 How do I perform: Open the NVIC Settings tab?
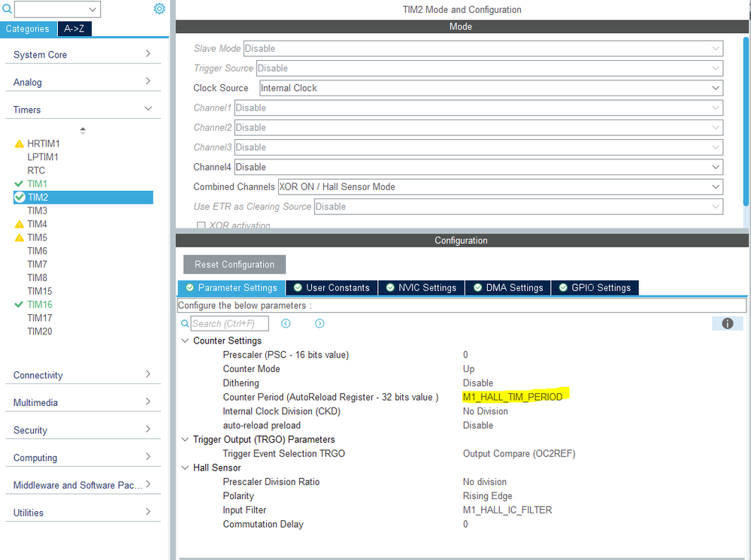tap(421, 288)
